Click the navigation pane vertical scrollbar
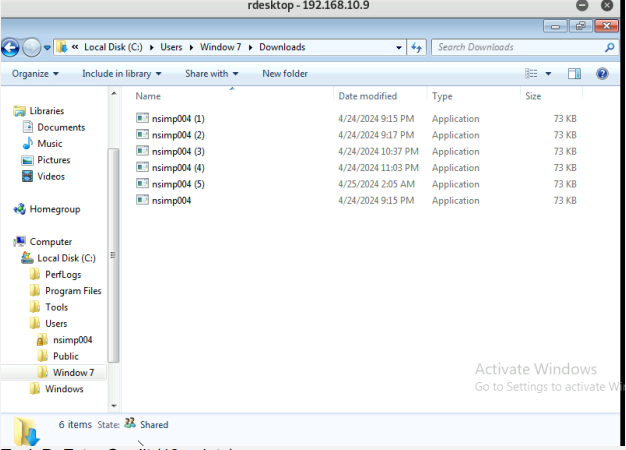626x450 pixels. 115,250
